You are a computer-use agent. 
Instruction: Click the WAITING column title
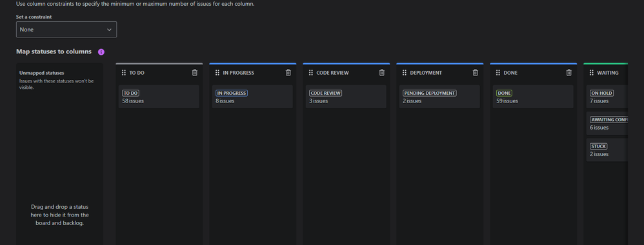(x=608, y=73)
